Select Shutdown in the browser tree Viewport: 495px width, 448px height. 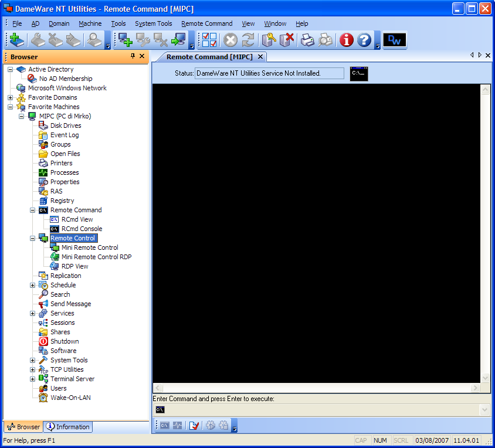click(x=65, y=341)
